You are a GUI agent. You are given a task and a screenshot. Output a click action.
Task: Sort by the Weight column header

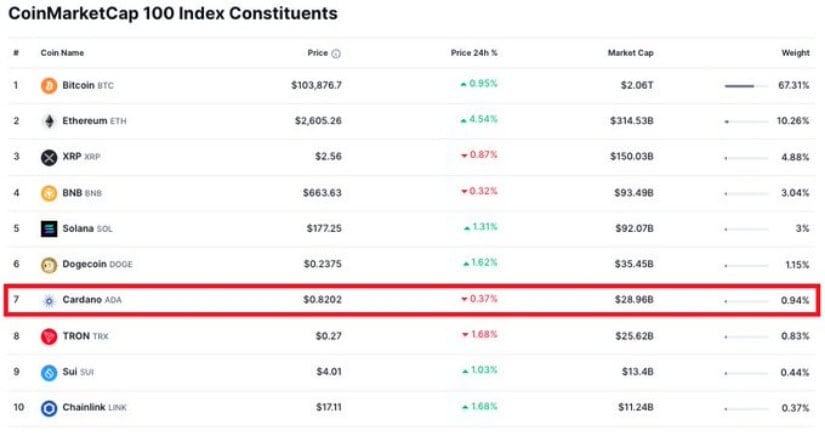coord(796,53)
